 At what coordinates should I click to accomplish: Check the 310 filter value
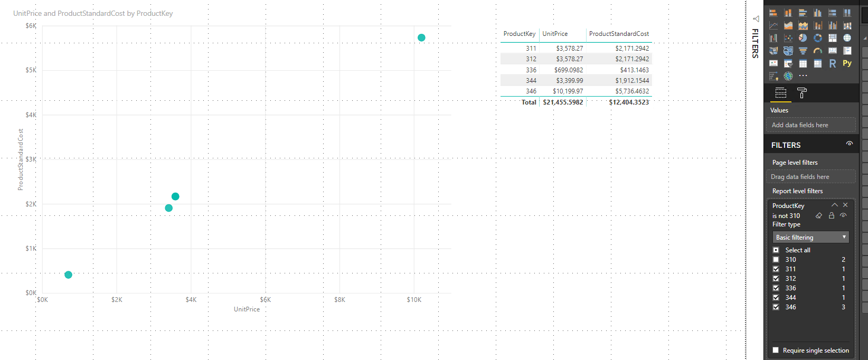point(776,260)
